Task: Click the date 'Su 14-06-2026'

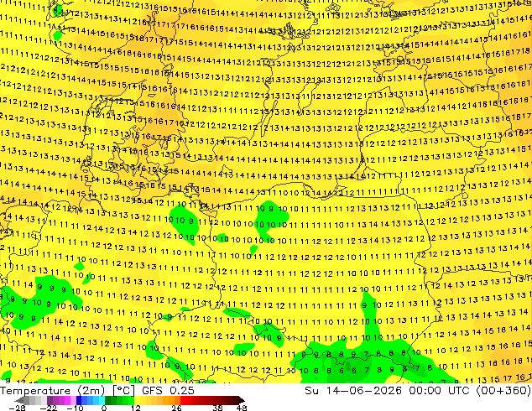Action: click(353, 390)
